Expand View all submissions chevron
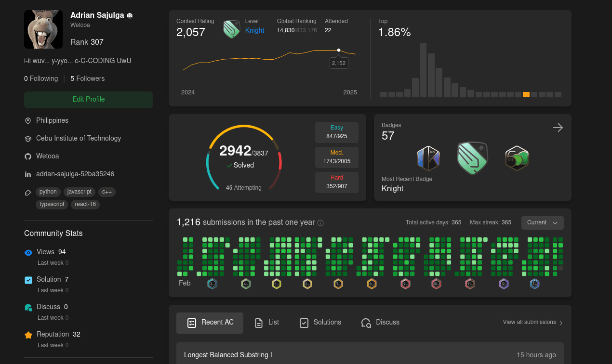Viewport: 612px width, 364px height. click(x=561, y=323)
